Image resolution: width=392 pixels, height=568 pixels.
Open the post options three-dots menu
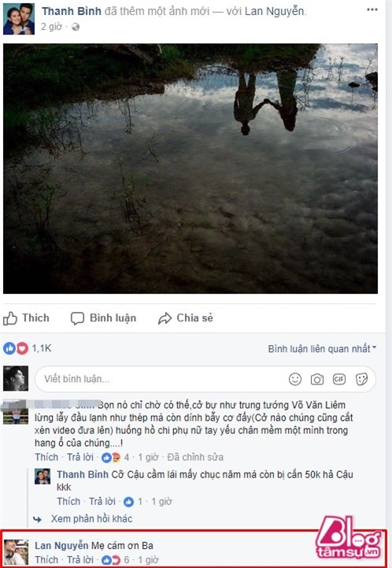click(x=372, y=9)
